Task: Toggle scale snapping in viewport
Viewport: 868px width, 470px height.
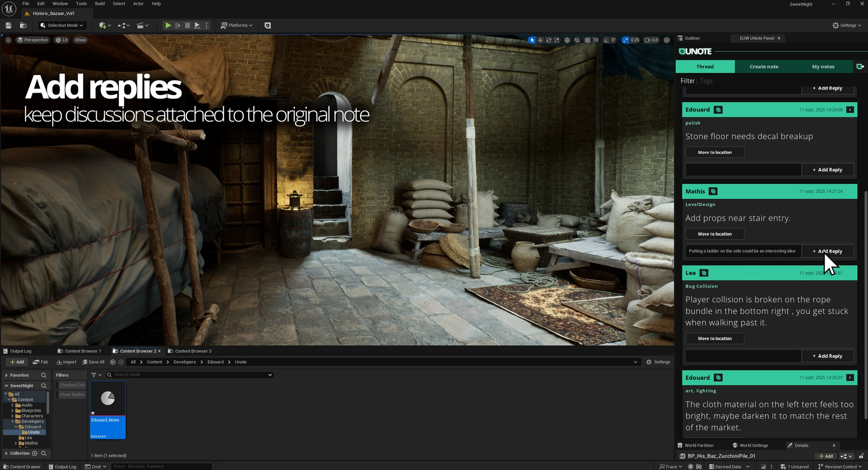Action: point(626,40)
